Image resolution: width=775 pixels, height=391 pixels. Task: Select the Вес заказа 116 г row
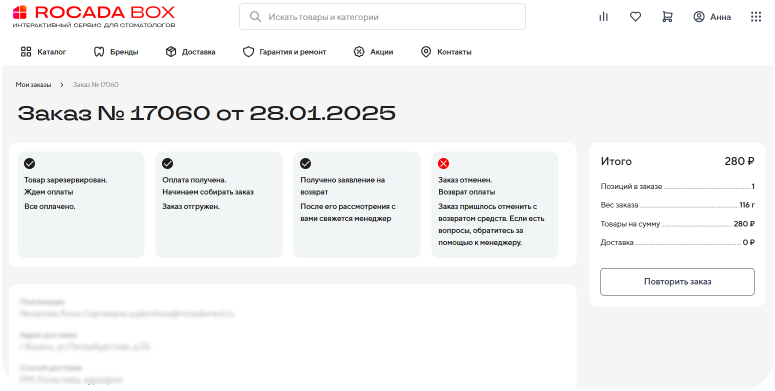(x=677, y=205)
